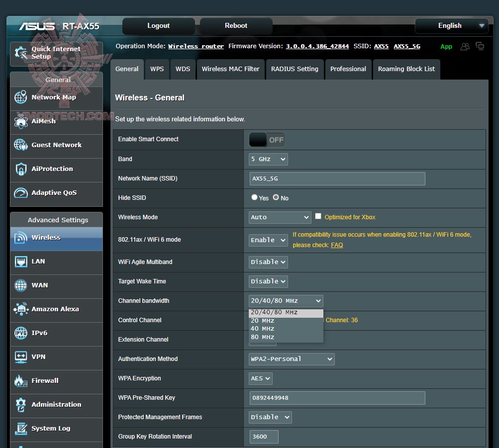
Task: Click Group Key Rotation Interval field
Action: (264, 437)
